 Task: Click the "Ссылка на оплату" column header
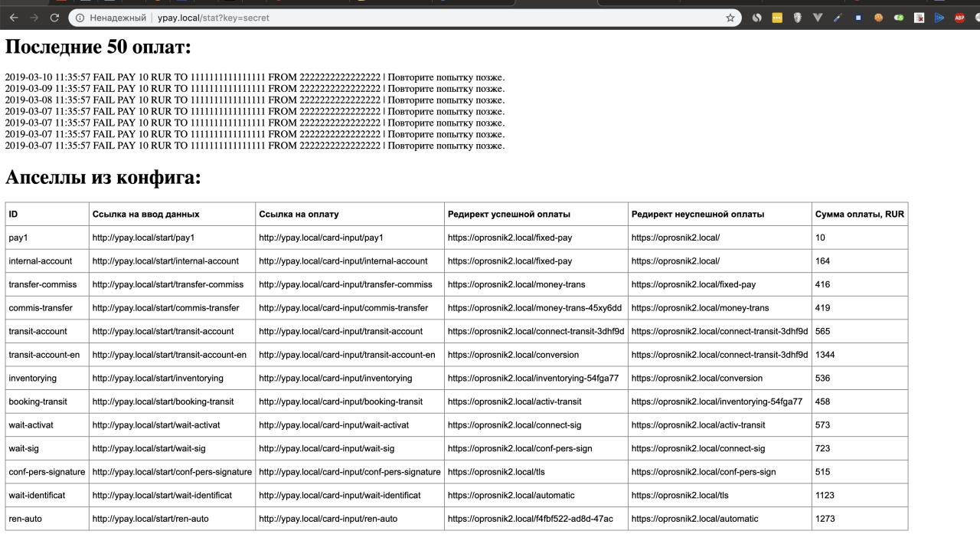(350, 215)
